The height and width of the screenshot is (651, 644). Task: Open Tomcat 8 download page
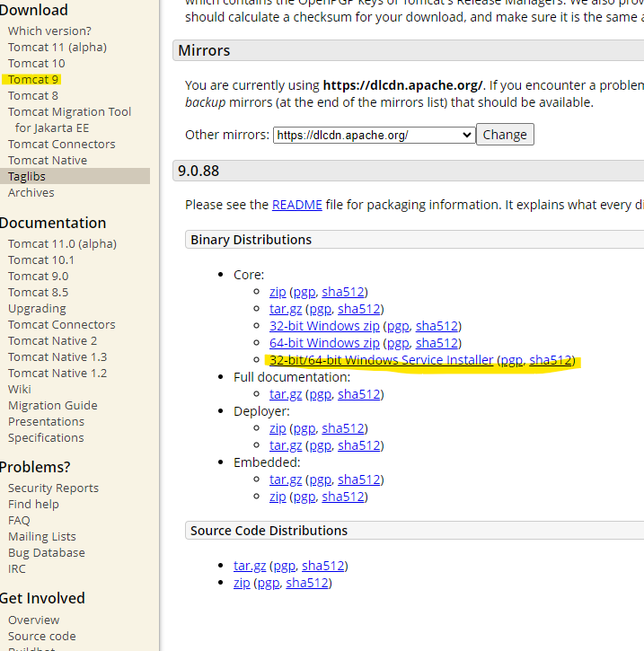33,96
